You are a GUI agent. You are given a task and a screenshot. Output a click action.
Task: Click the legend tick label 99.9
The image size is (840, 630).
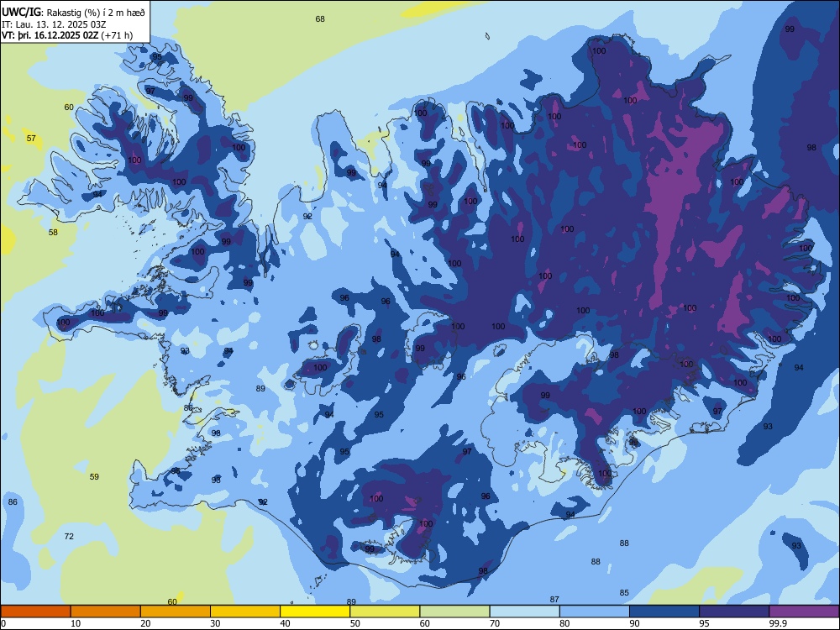pyautogui.click(x=778, y=623)
